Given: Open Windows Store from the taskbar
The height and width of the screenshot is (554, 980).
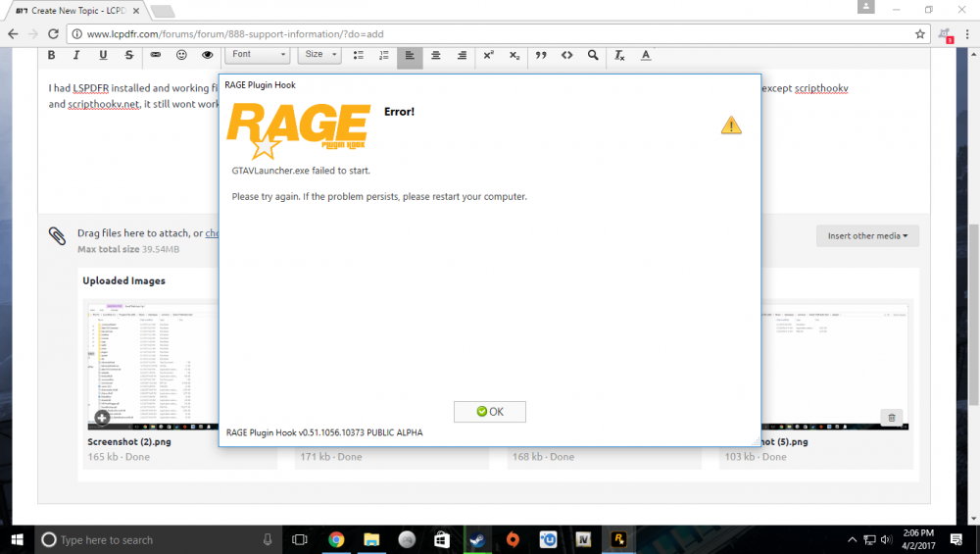Looking at the screenshot, I should [442, 539].
